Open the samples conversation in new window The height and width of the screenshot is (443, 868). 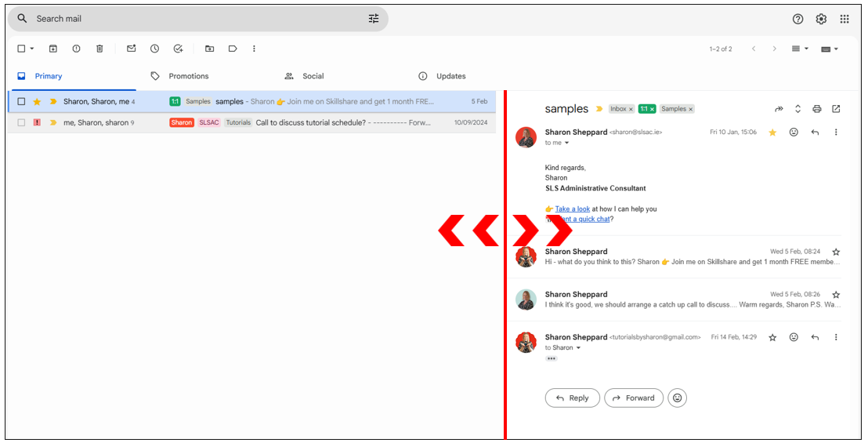(x=836, y=109)
